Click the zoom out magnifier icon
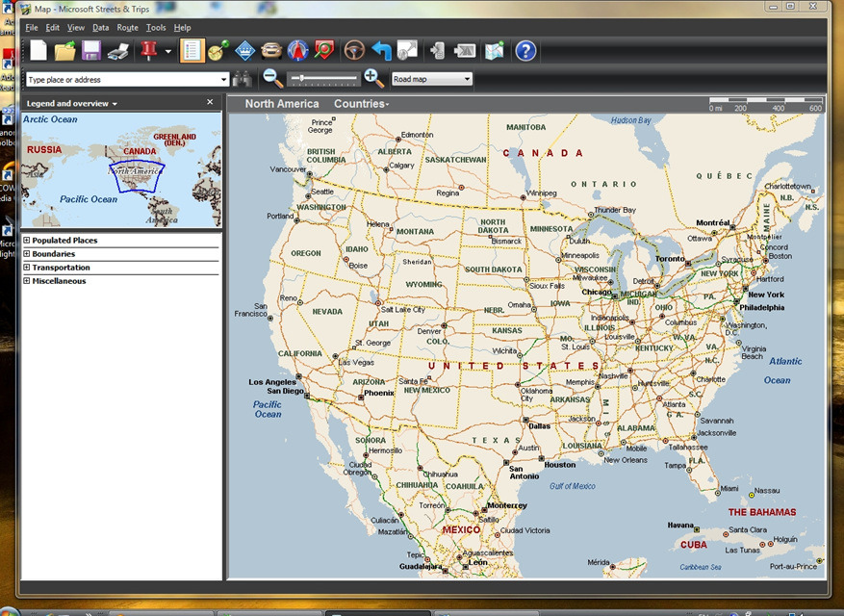Image resolution: width=844 pixels, height=616 pixels. [x=273, y=79]
